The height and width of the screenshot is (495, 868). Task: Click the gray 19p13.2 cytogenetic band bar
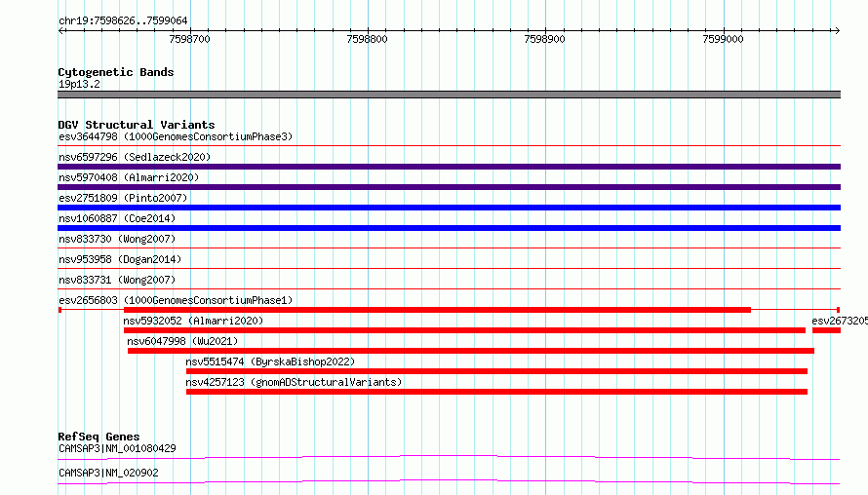(449, 95)
